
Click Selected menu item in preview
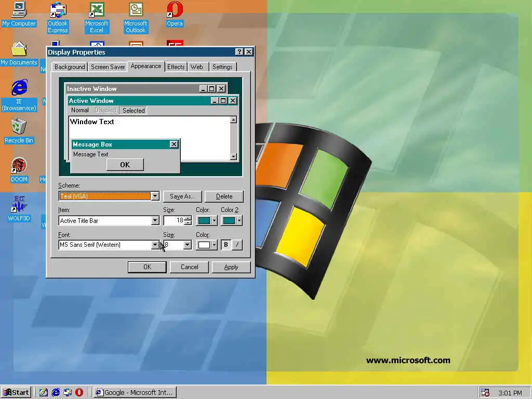point(134,110)
